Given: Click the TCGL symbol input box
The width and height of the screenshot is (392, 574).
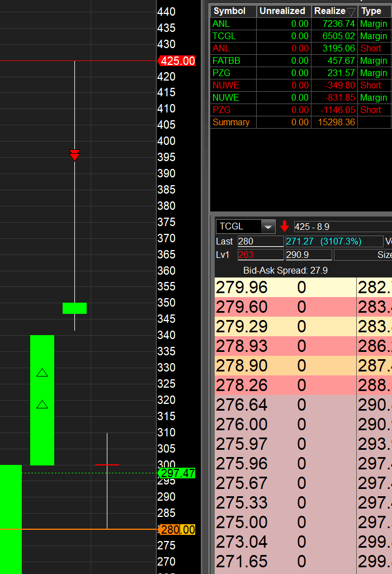Looking at the screenshot, I should tap(239, 227).
